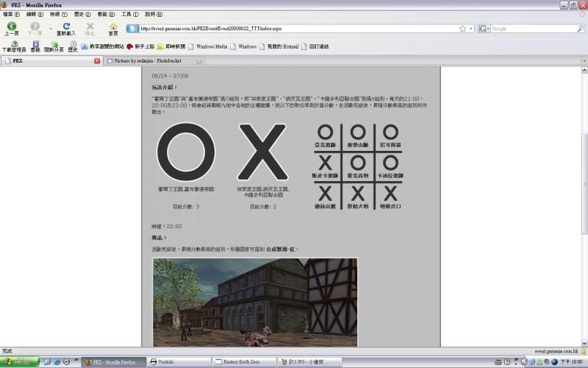This screenshot has height=368, width=588.
Task: Go to the Home page icon
Action: [113, 26]
